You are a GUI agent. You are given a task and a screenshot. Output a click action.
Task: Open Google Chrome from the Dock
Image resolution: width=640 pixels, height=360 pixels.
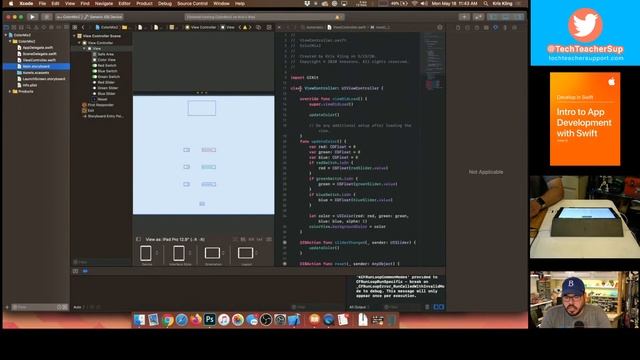coord(167,320)
